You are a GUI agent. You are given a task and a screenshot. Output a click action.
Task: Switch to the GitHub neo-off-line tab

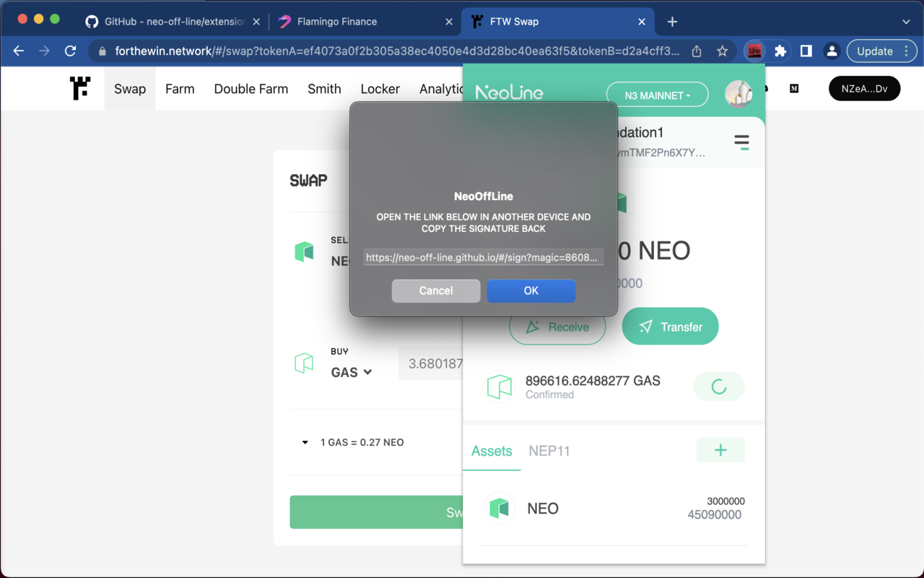click(173, 22)
